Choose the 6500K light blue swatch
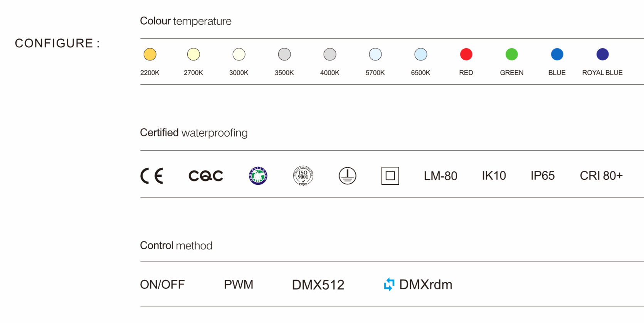This screenshot has height=323, width=644. [x=421, y=54]
